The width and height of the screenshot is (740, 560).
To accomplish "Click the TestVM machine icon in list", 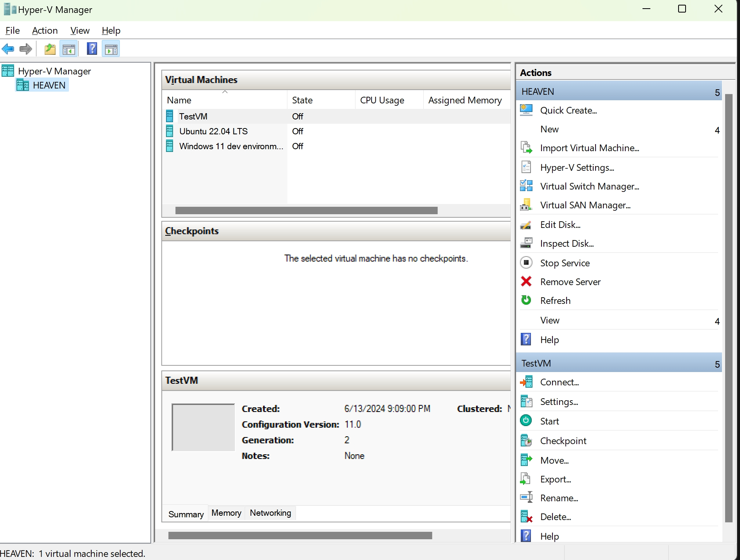I will click(x=170, y=116).
